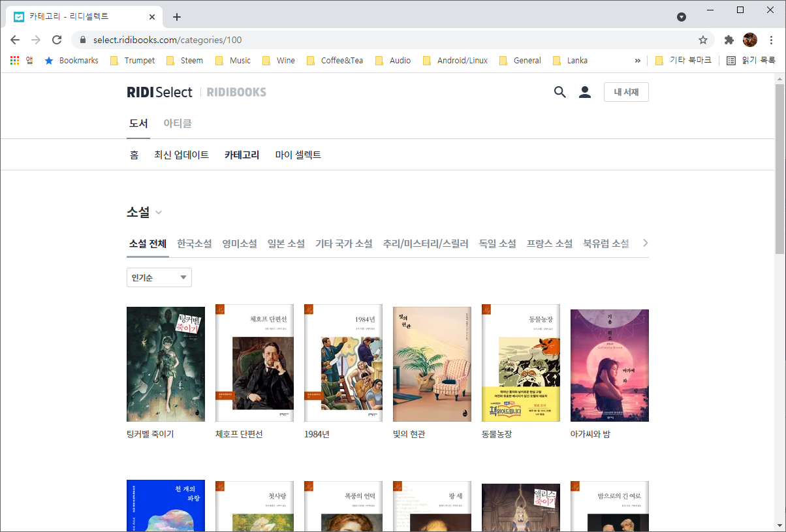Open the 기타 북마크 folder

683,61
